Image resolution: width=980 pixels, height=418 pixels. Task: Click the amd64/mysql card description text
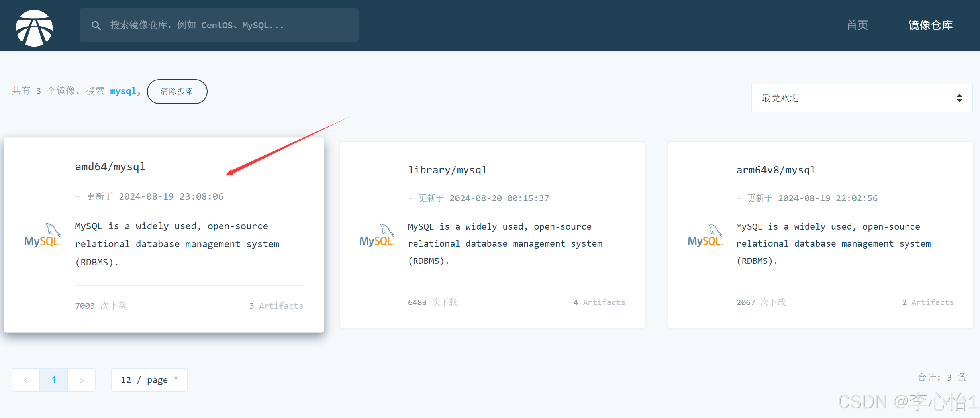(177, 244)
